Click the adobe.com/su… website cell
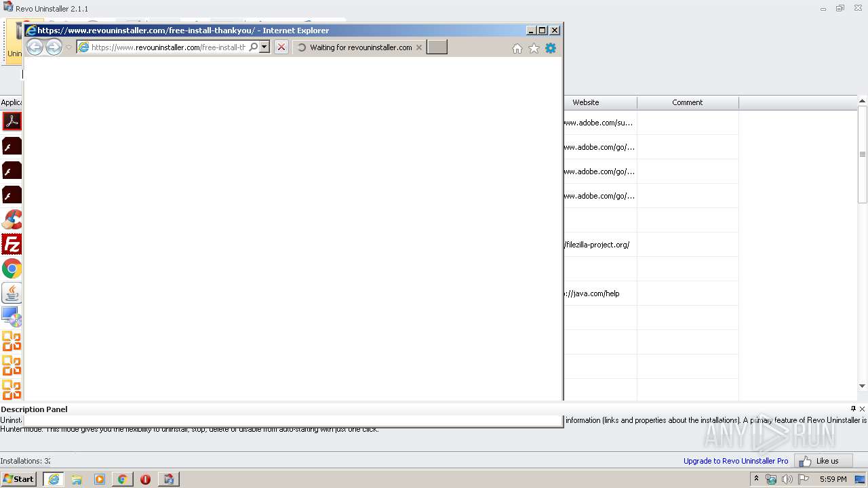 (600, 123)
